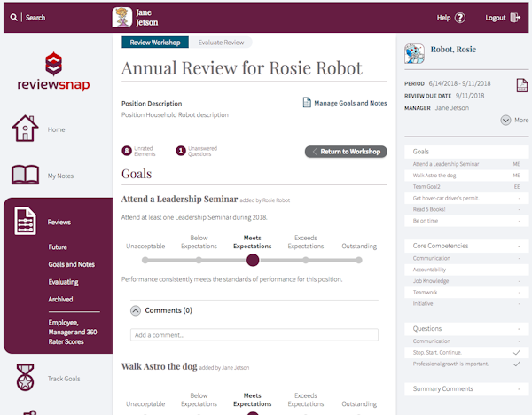Jump to the Goals section in the side panel
532x415 pixels.
466,152
